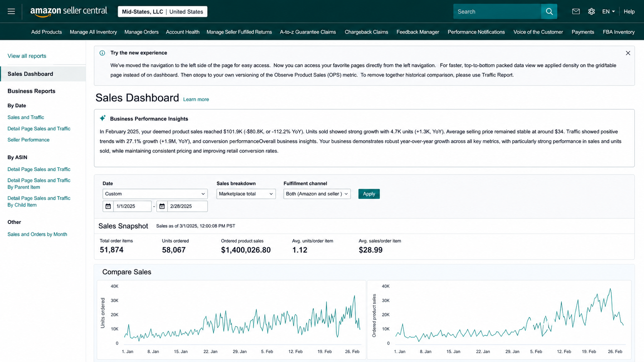Click the Avg. units/order item value 1.12
Viewport: 644px width, 362px height.
(x=300, y=250)
